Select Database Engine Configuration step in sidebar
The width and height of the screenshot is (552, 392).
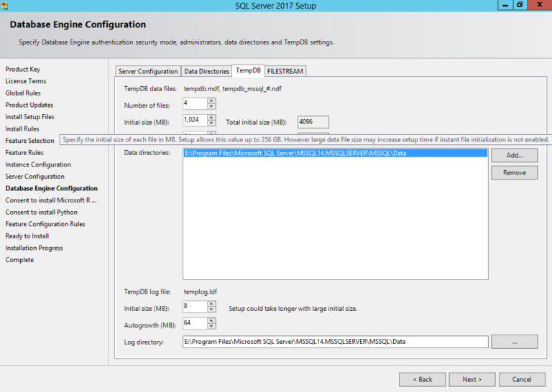coord(52,188)
